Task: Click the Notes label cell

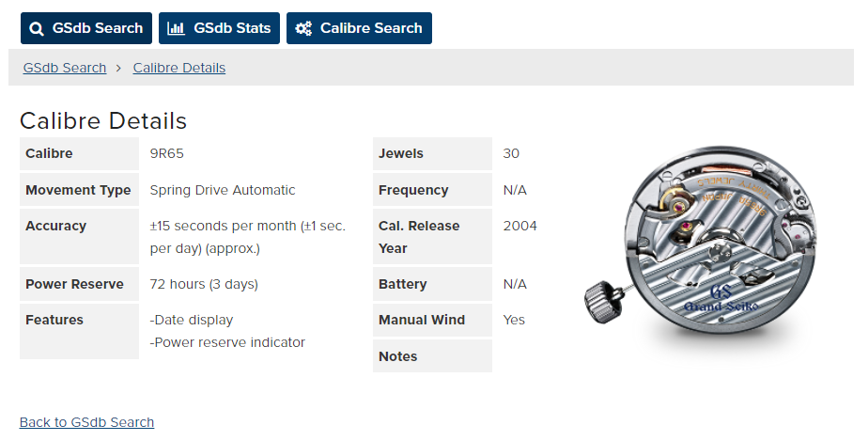Action: [x=432, y=356]
